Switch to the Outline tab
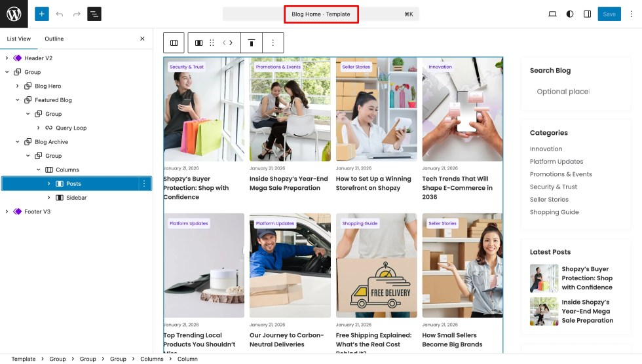This screenshot has width=642, height=364. (54, 39)
